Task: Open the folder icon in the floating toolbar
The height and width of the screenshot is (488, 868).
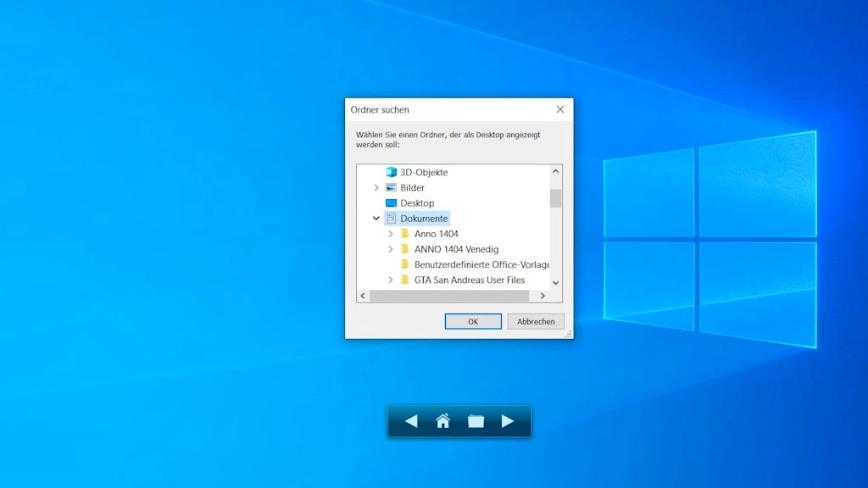Action: pos(476,421)
